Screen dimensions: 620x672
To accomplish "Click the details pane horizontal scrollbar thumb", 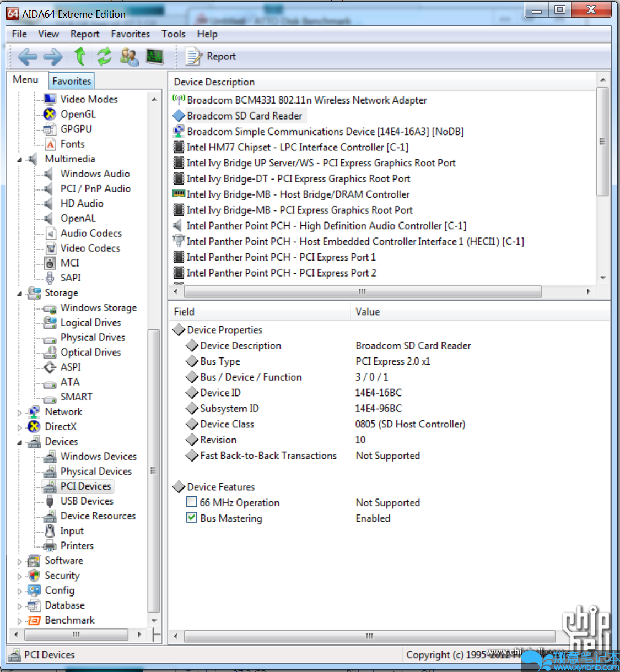I will point(369,636).
